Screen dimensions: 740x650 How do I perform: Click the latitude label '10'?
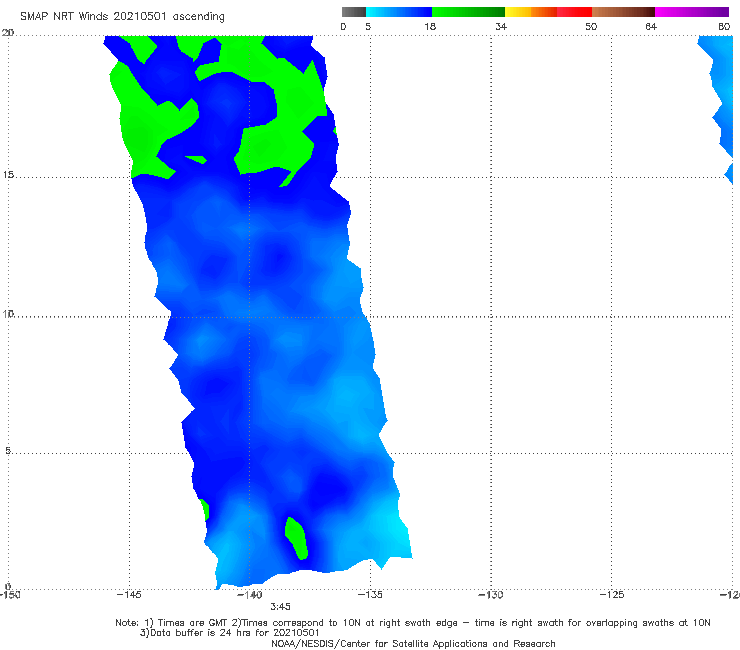tap(8, 313)
